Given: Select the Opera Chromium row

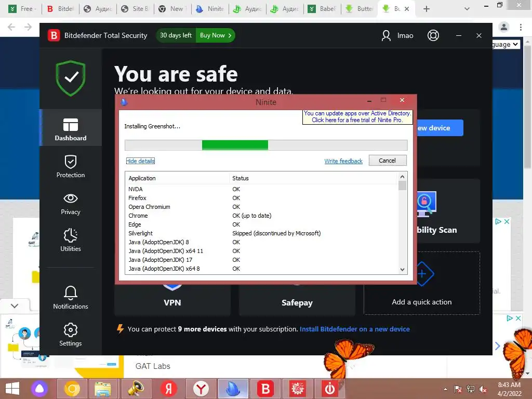Looking at the screenshot, I should point(262,207).
